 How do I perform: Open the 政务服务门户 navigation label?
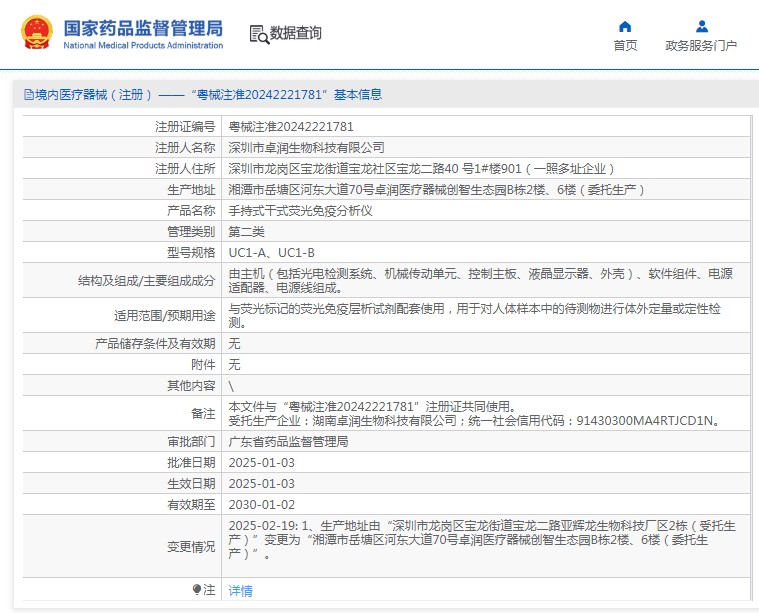point(701,46)
